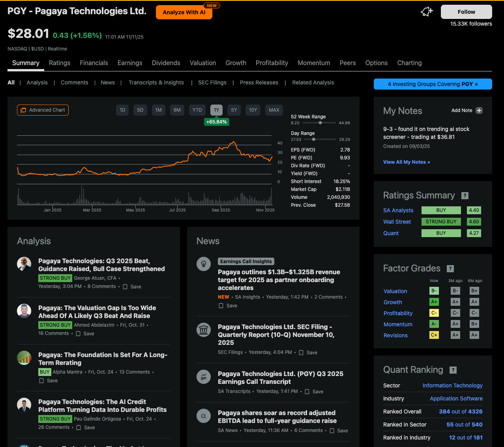Open the Wall Street ratings link

(x=397, y=222)
